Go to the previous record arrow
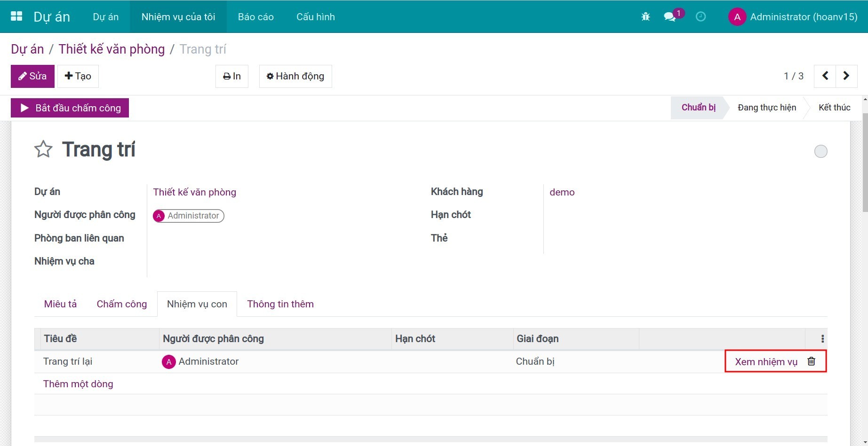Image resolution: width=868 pixels, height=446 pixels. pyautogui.click(x=825, y=76)
